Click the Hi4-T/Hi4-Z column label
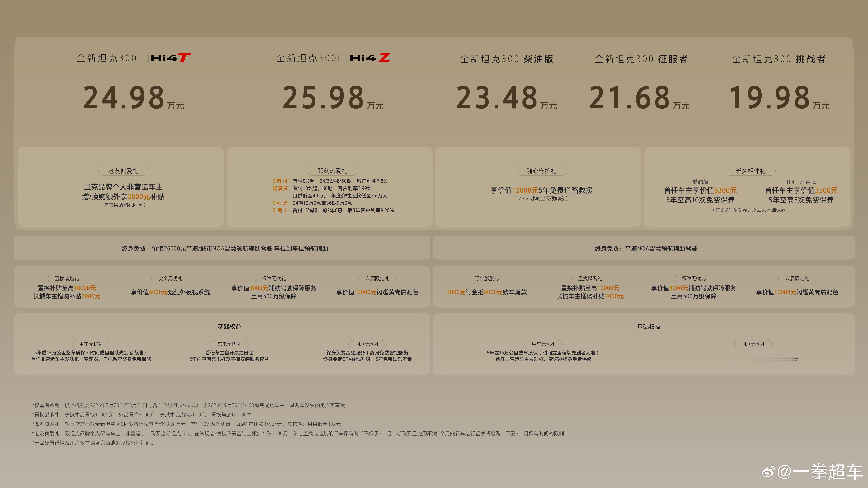 click(801, 182)
